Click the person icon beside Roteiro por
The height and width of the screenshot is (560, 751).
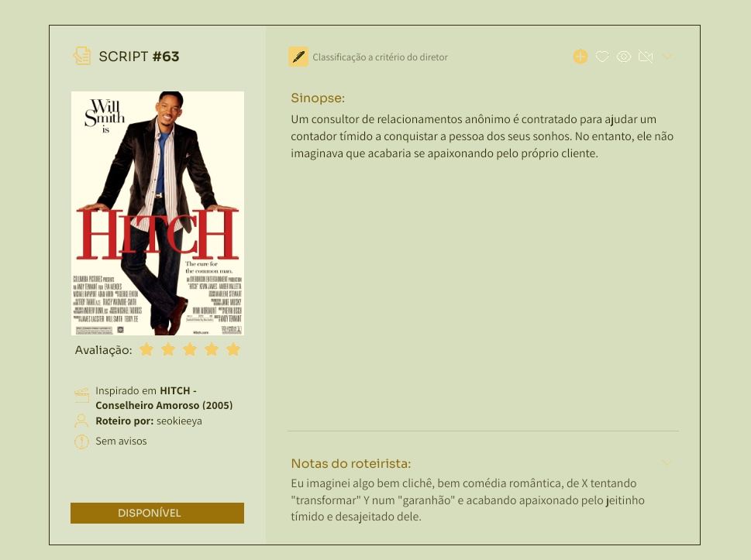coord(81,421)
